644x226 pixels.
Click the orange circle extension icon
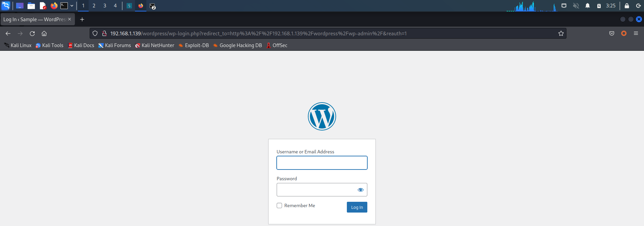624,34
